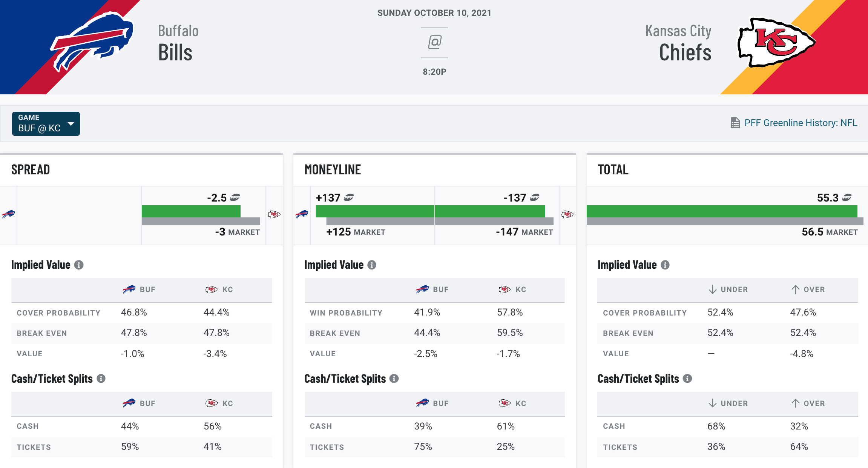Click the 8:20P game time
Screen dimensions: 868x468
[x=434, y=72]
